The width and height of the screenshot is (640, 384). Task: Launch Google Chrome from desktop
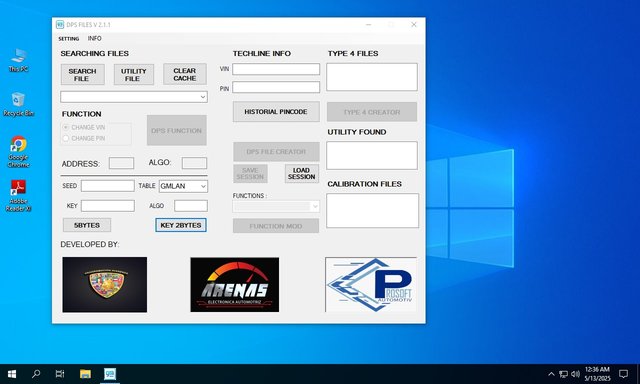[18, 151]
